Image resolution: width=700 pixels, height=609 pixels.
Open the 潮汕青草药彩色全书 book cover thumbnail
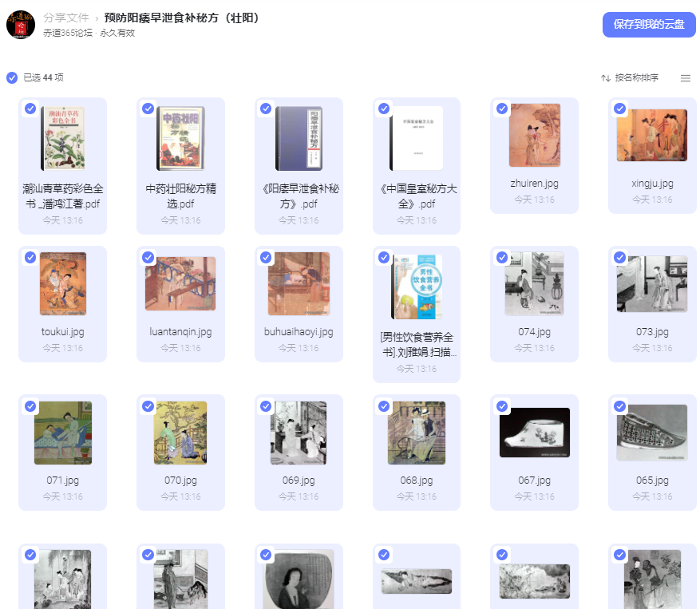(x=62, y=138)
